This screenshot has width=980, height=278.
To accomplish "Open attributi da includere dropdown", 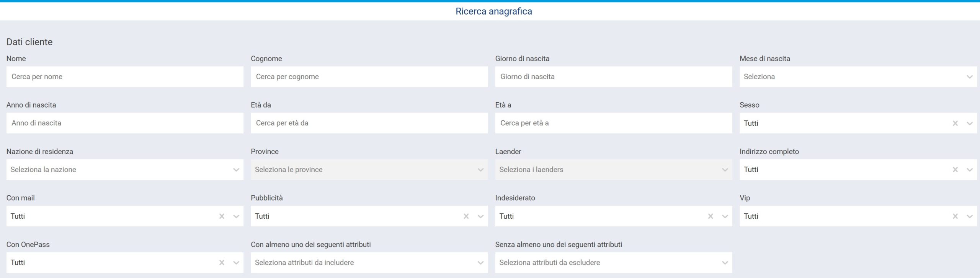I will click(x=369, y=263).
